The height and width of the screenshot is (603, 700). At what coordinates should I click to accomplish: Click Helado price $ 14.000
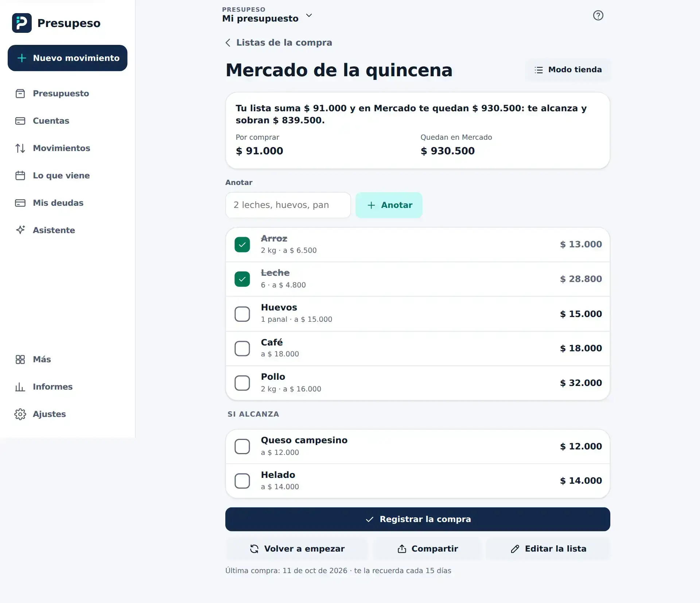(x=581, y=481)
